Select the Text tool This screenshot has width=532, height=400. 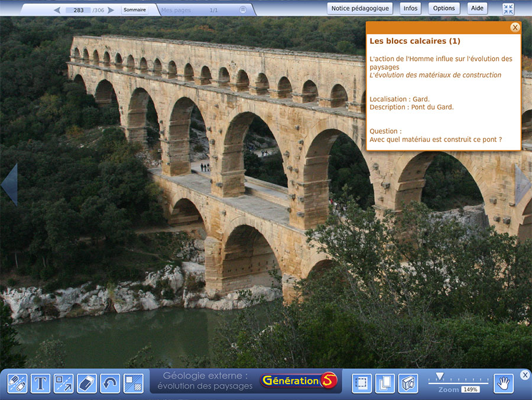point(40,383)
